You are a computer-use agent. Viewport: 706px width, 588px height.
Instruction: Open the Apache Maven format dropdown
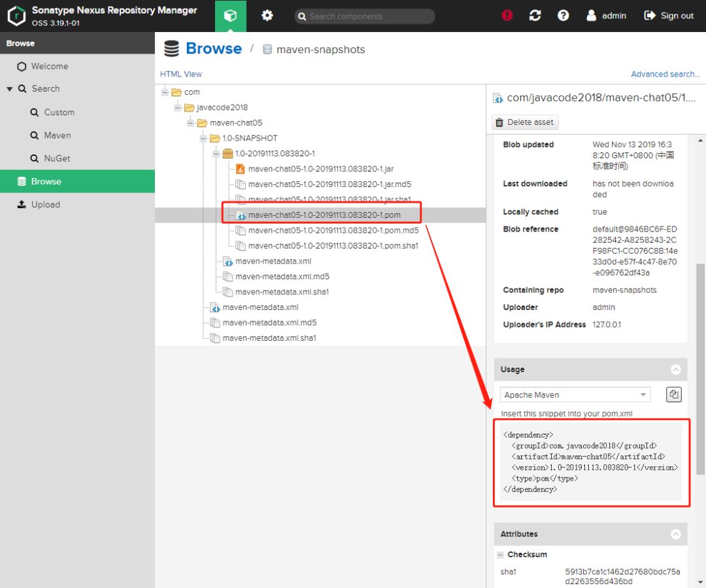point(643,395)
